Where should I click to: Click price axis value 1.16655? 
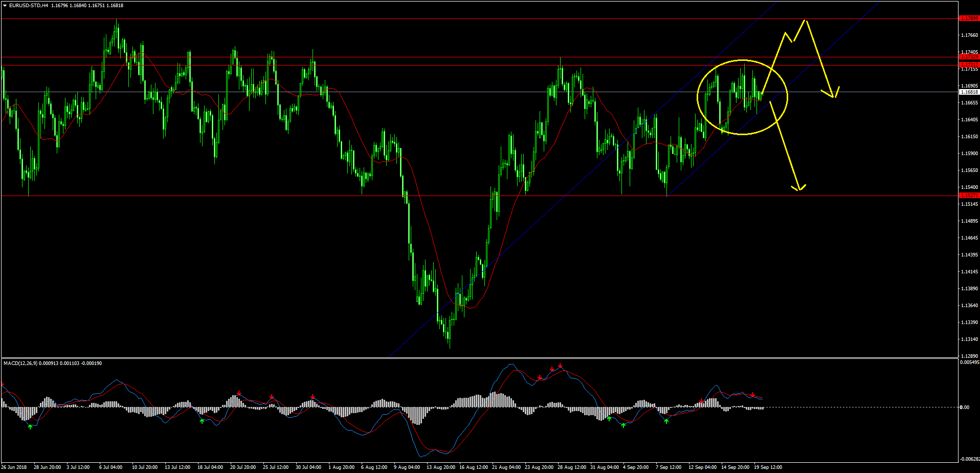970,103
